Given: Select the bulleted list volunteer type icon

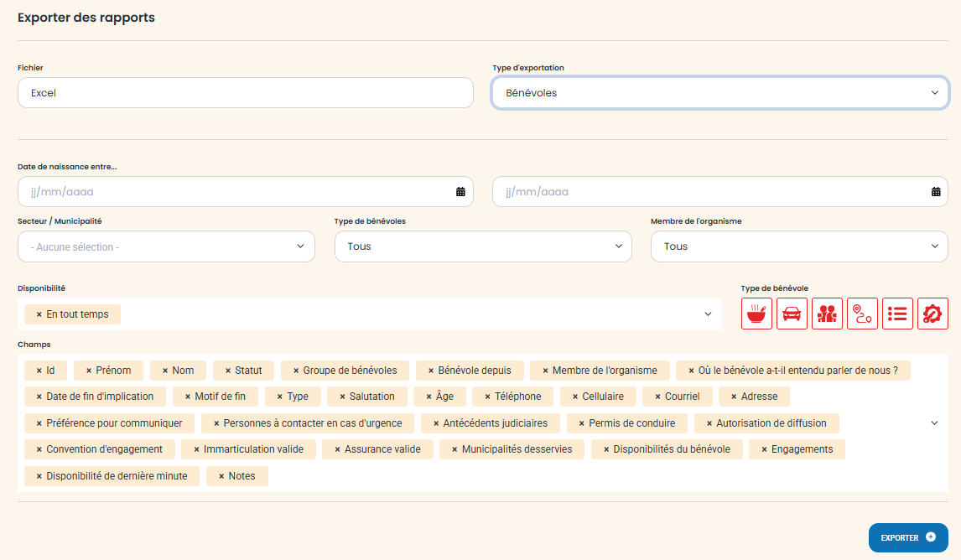Looking at the screenshot, I should click(x=897, y=314).
